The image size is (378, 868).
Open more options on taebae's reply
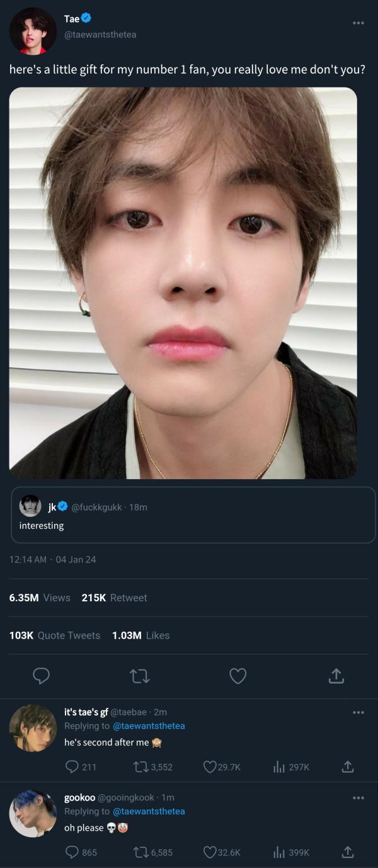[x=358, y=712]
